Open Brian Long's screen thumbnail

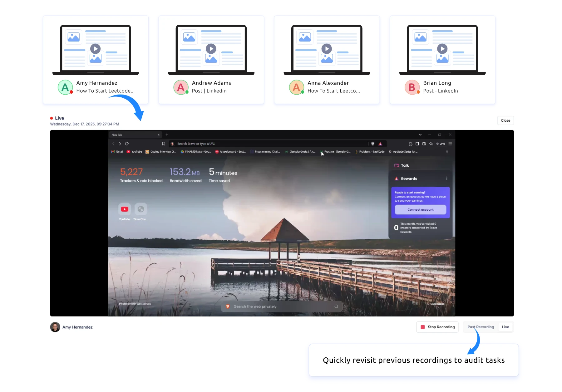click(x=442, y=50)
